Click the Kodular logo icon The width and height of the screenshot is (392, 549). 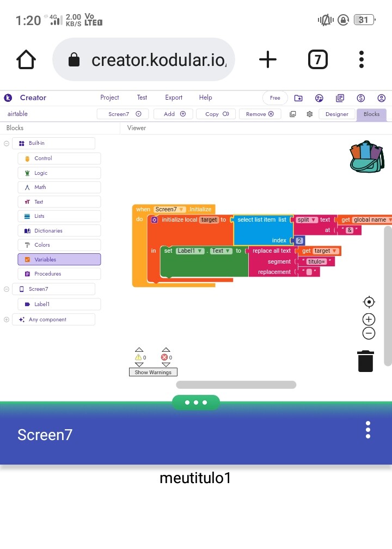8,97
